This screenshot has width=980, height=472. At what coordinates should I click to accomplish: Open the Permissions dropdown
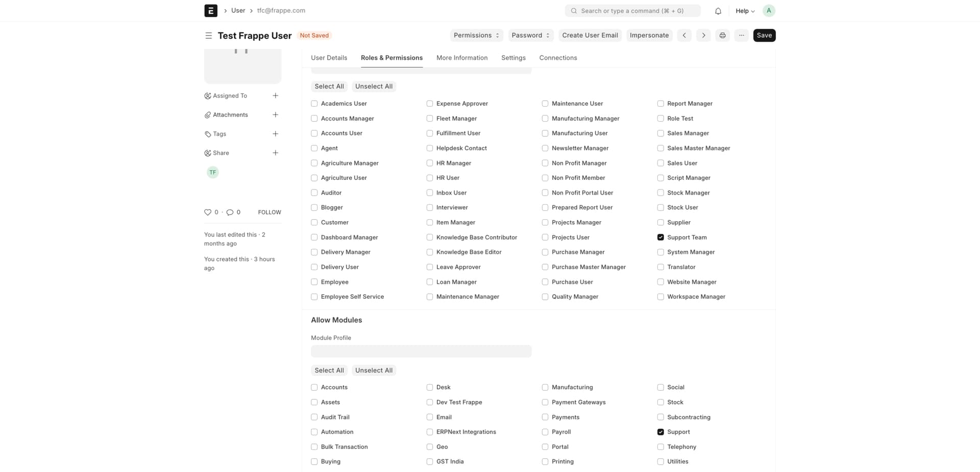pyautogui.click(x=476, y=35)
